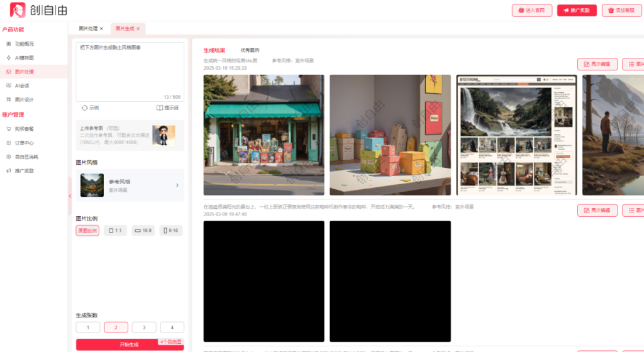Viewport: 644px width, 352px height.
Task: Expand the 参考风格 style selector
Action: pos(177,185)
